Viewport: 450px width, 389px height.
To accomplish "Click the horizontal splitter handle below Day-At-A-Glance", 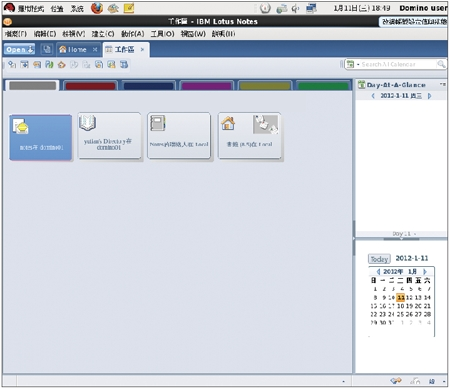I will [401, 239].
